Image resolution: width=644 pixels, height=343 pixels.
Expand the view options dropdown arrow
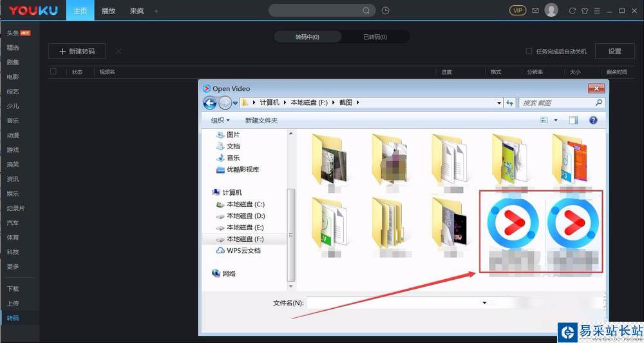[x=556, y=120]
